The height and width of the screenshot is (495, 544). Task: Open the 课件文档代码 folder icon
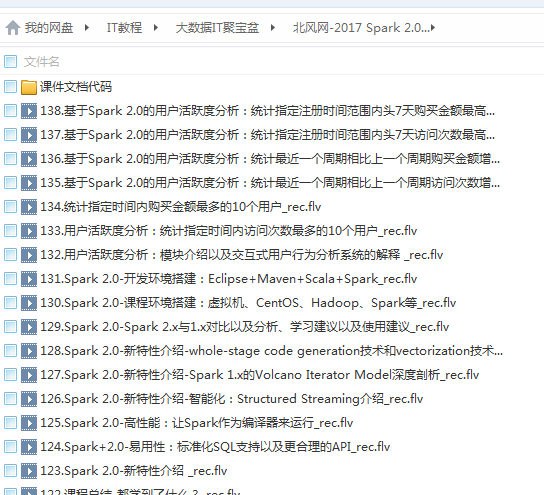coord(29,87)
